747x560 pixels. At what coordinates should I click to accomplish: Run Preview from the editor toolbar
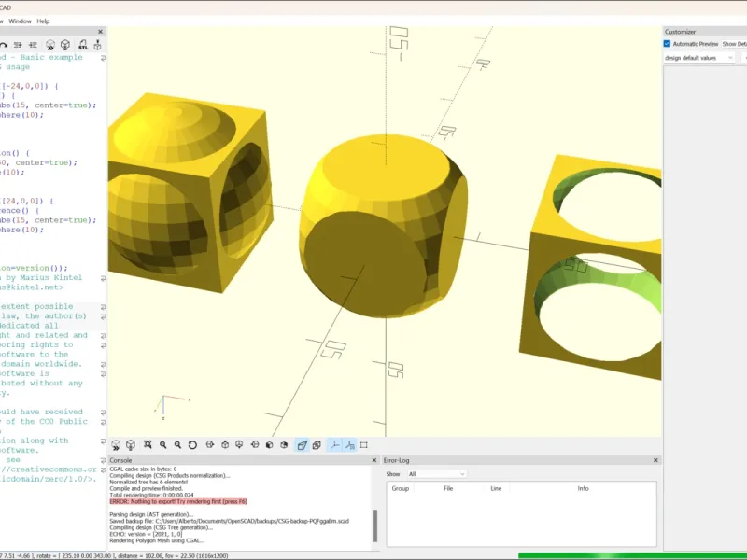[x=50, y=45]
